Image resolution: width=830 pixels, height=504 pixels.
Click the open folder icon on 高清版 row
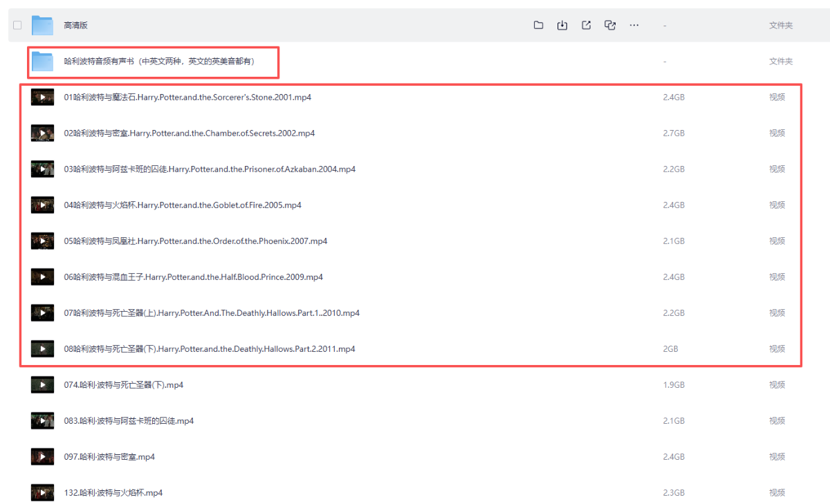[x=538, y=26]
